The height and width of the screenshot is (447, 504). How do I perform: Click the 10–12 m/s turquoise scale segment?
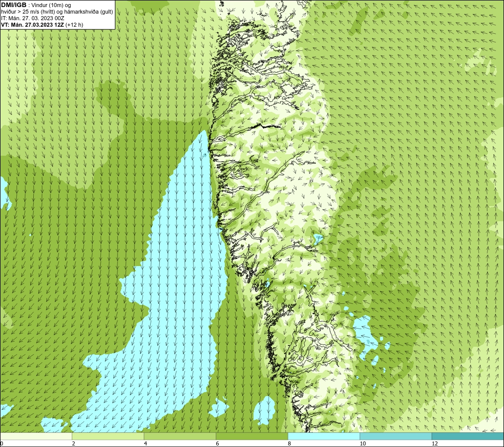pyautogui.click(x=396, y=436)
